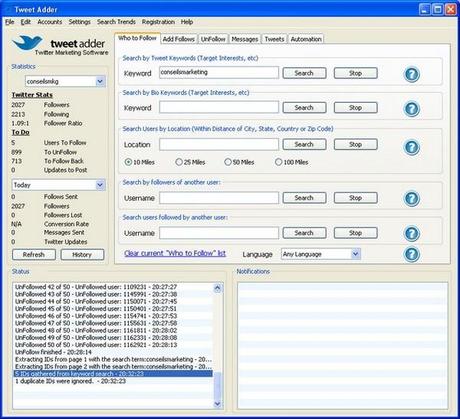The image size is (460, 419).
Task: Select the 10 Miles radio button
Action: coord(128,162)
